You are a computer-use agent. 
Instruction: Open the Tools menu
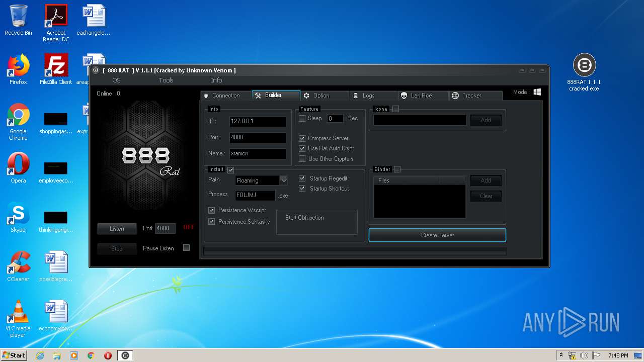[166, 80]
